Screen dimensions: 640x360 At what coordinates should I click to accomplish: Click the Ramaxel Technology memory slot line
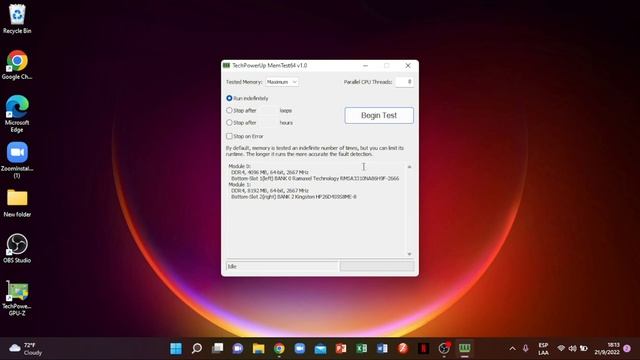point(315,178)
